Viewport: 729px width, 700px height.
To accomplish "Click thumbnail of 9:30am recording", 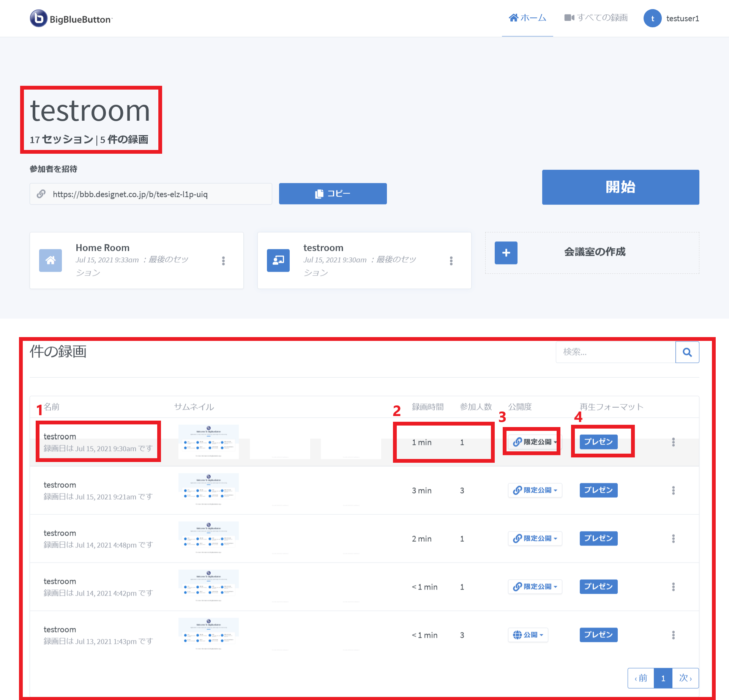I will (x=208, y=442).
